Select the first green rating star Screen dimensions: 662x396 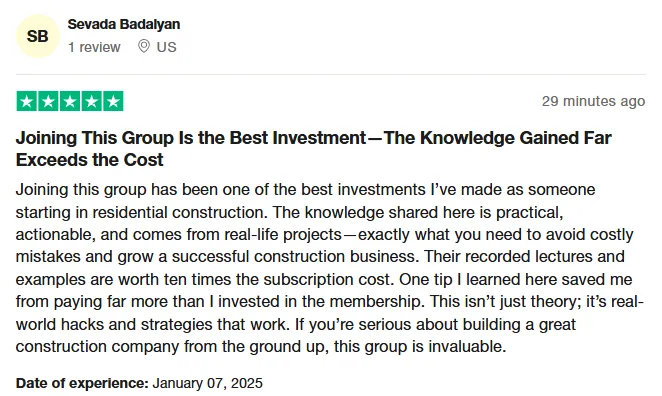pyautogui.click(x=27, y=101)
